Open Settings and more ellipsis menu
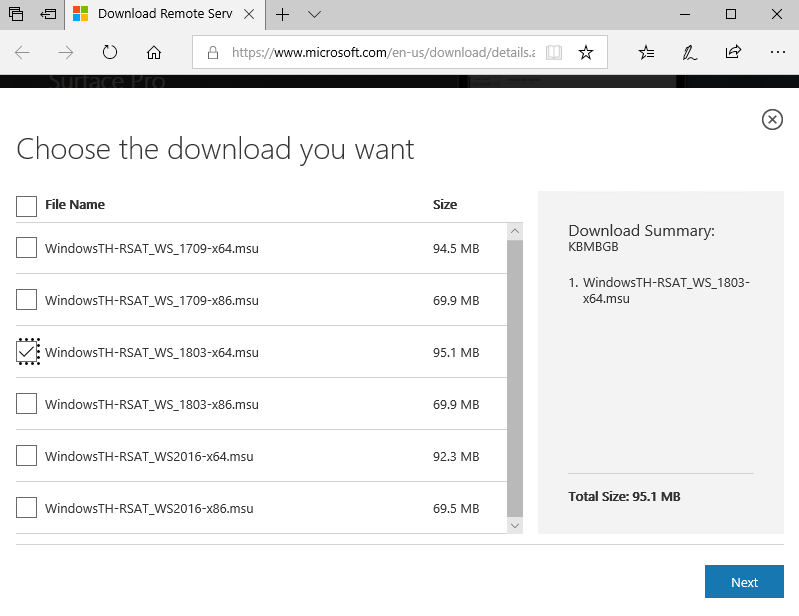Screen dimensions: 799x616 click(777, 52)
